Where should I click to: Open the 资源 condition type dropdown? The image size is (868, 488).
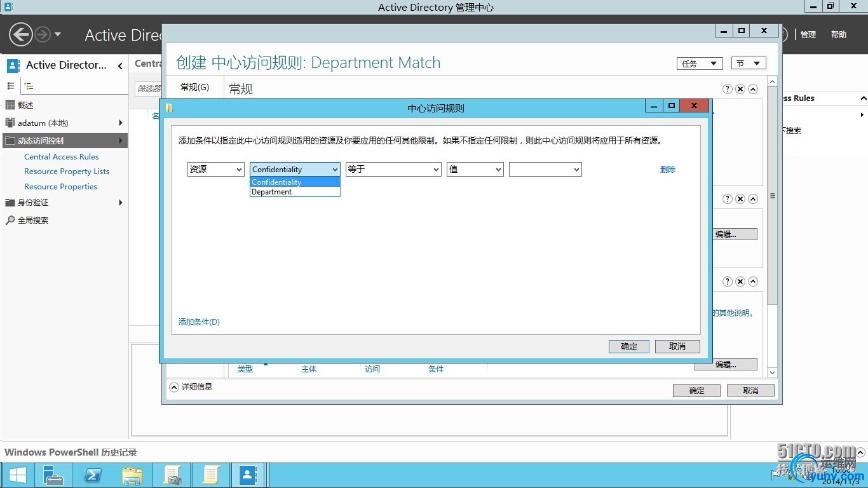215,169
